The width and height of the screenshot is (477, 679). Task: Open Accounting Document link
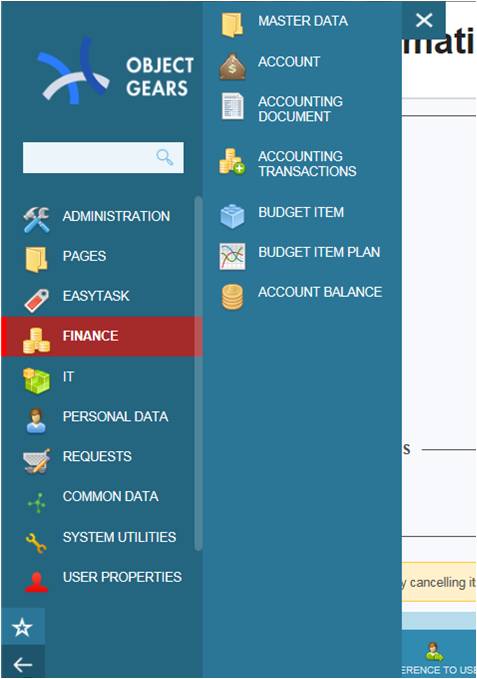coord(302,109)
